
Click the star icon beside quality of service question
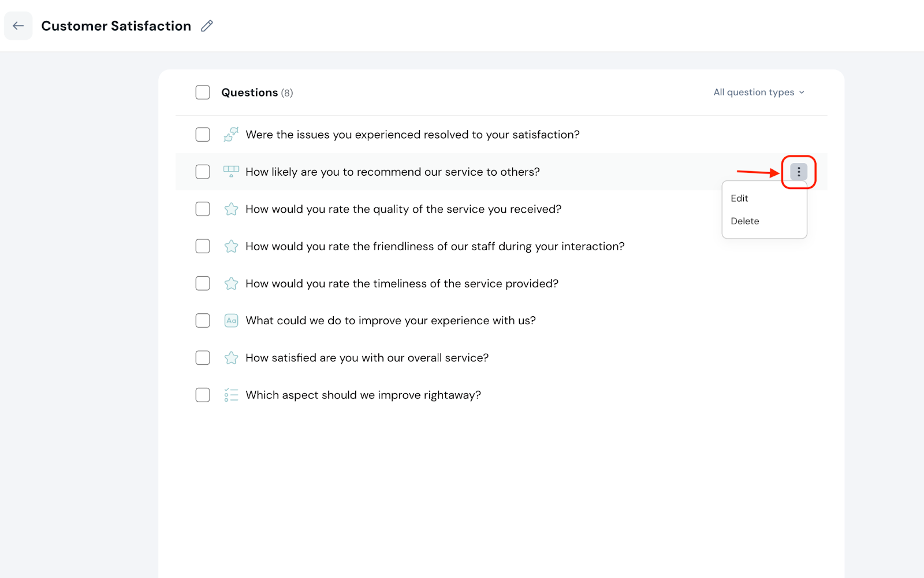click(x=231, y=209)
